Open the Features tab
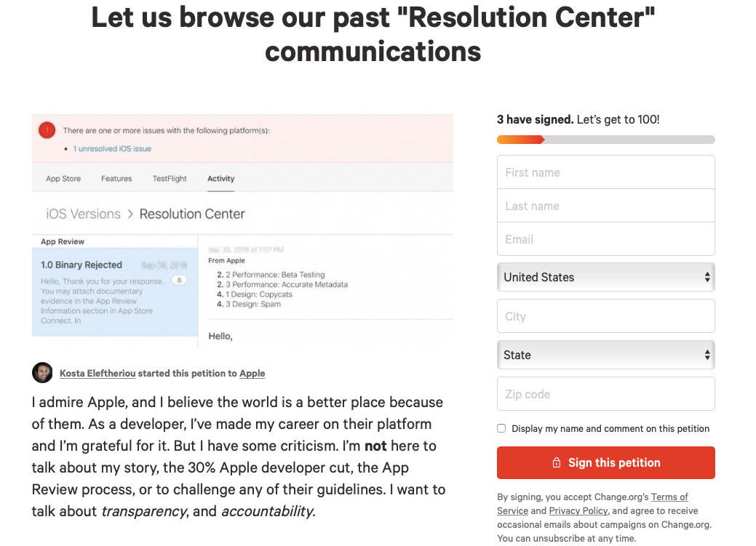756x546 pixels. click(116, 179)
